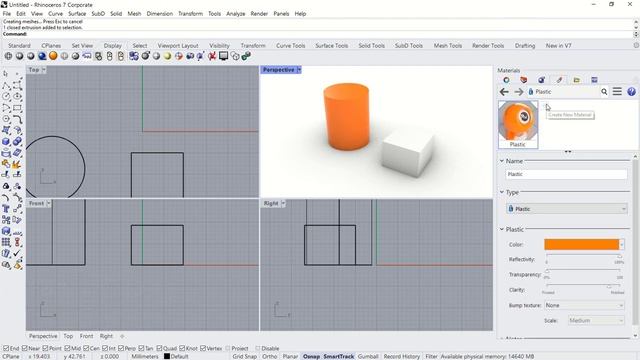Toggle the Cen osnap checkbox
This screenshot has width=640, height=360.
click(x=86, y=348)
